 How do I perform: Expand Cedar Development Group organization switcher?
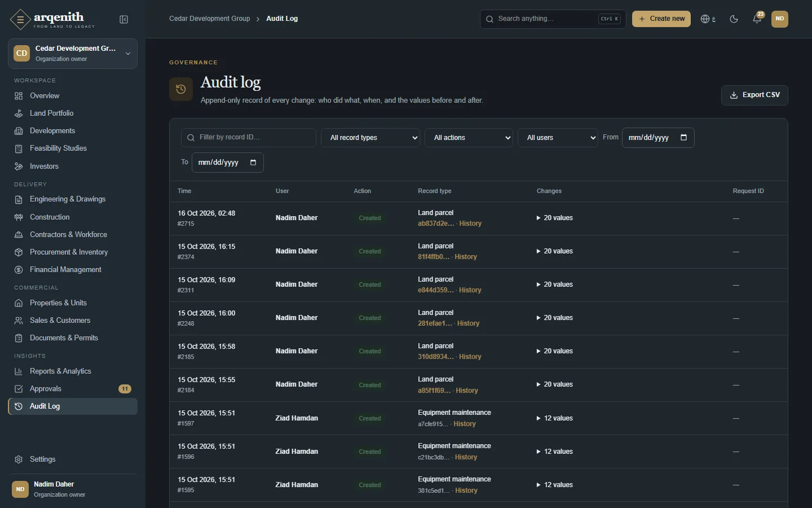[72, 54]
